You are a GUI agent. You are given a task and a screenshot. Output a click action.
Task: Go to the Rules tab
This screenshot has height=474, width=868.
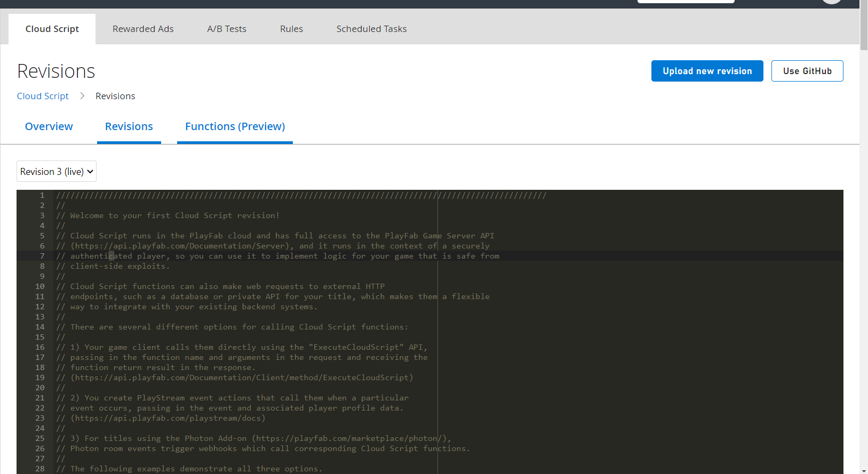pos(291,29)
